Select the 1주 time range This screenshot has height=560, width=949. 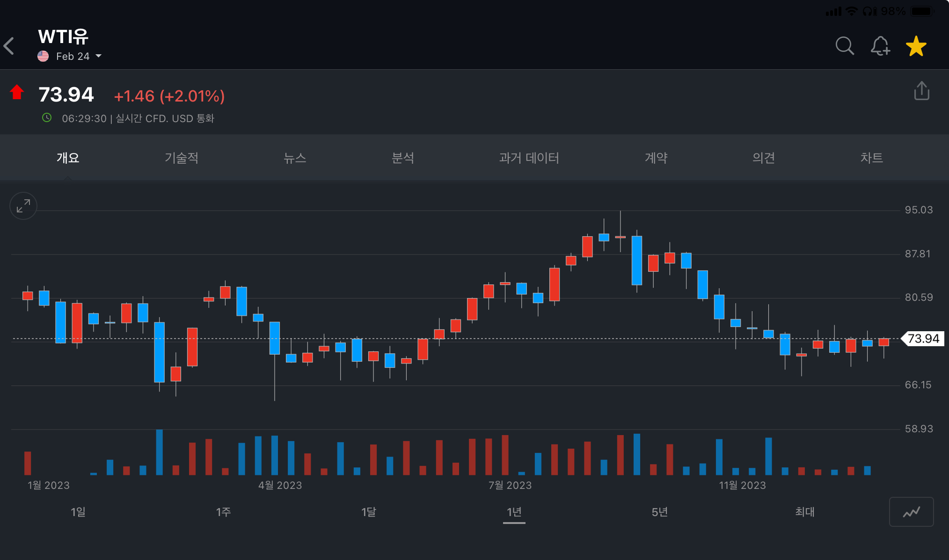coord(223,512)
